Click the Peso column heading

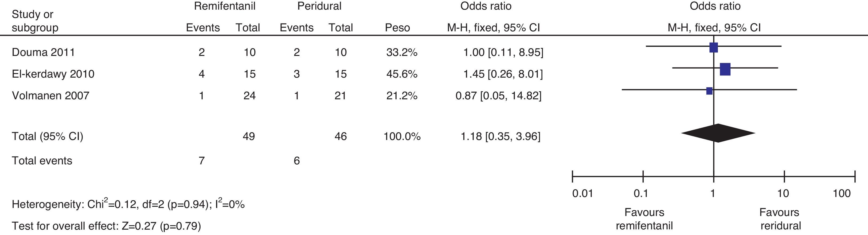[x=397, y=28]
